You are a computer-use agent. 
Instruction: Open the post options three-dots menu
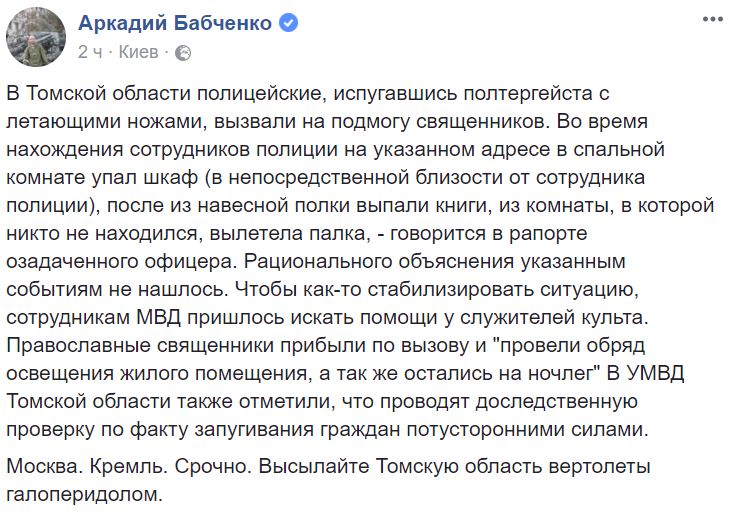(712, 20)
